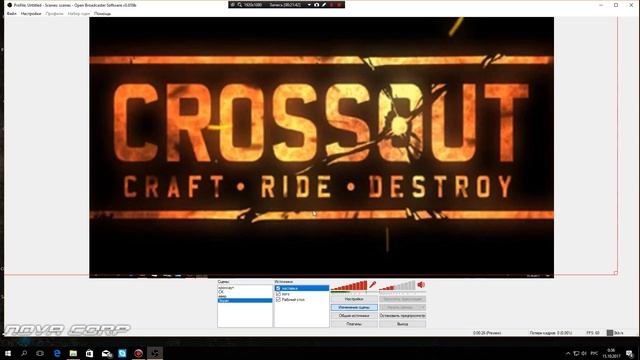Screen dimensions: 640x360
Task: Click the Настройки button
Action: pyautogui.click(x=354, y=299)
